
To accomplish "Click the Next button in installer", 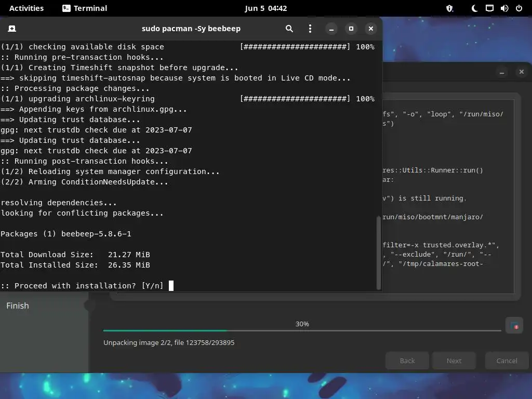I will [x=454, y=361].
